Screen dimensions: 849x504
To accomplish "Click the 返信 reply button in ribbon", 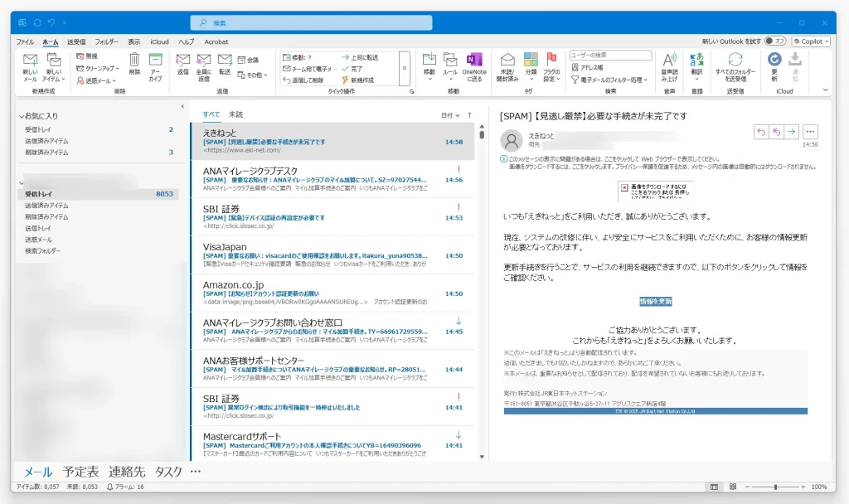I will coord(183,64).
